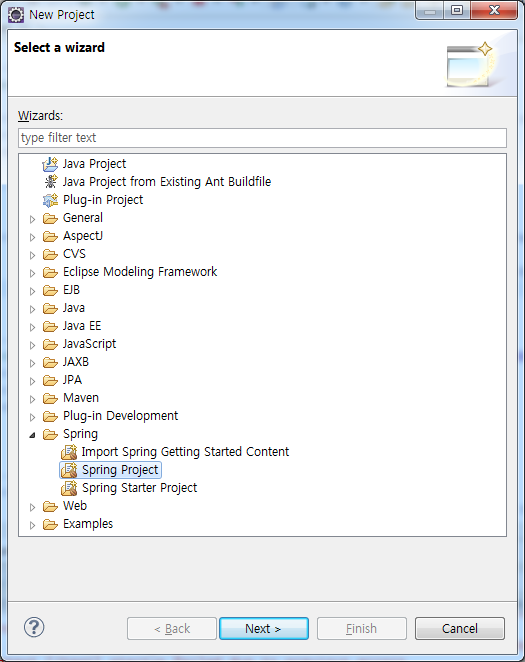Select 'Java Project from Existing Ant Buildfile' text

coord(167,182)
